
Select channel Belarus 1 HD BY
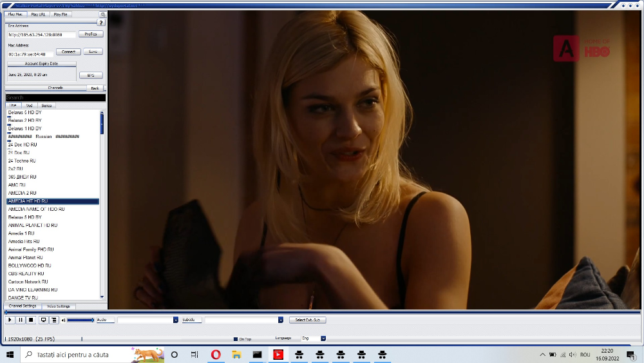(x=53, y=129)
